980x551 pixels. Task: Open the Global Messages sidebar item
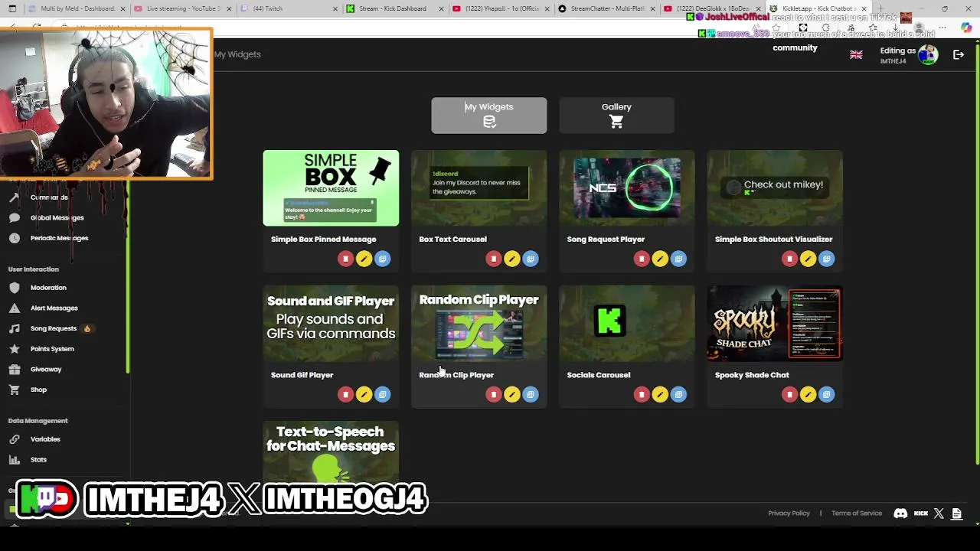click(x=57, y=217)
